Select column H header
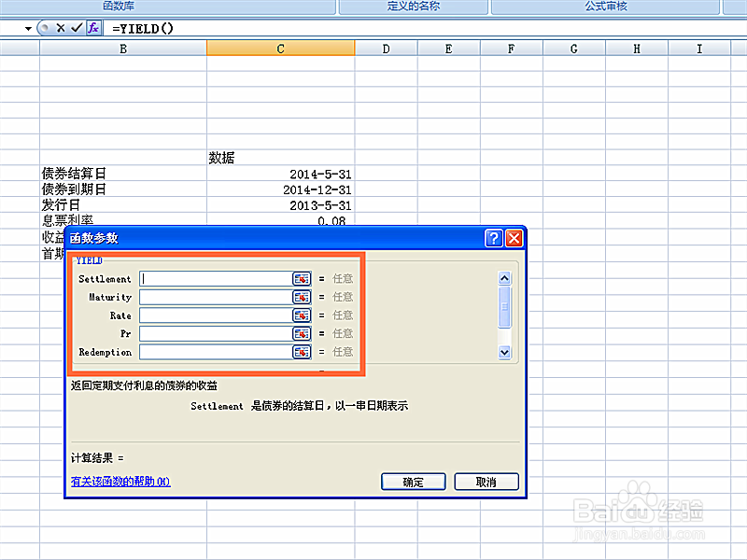 tap(637, 49)
